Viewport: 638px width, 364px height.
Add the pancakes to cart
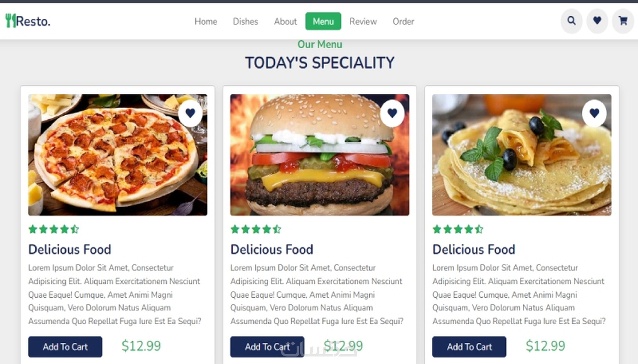click(469, 347)
